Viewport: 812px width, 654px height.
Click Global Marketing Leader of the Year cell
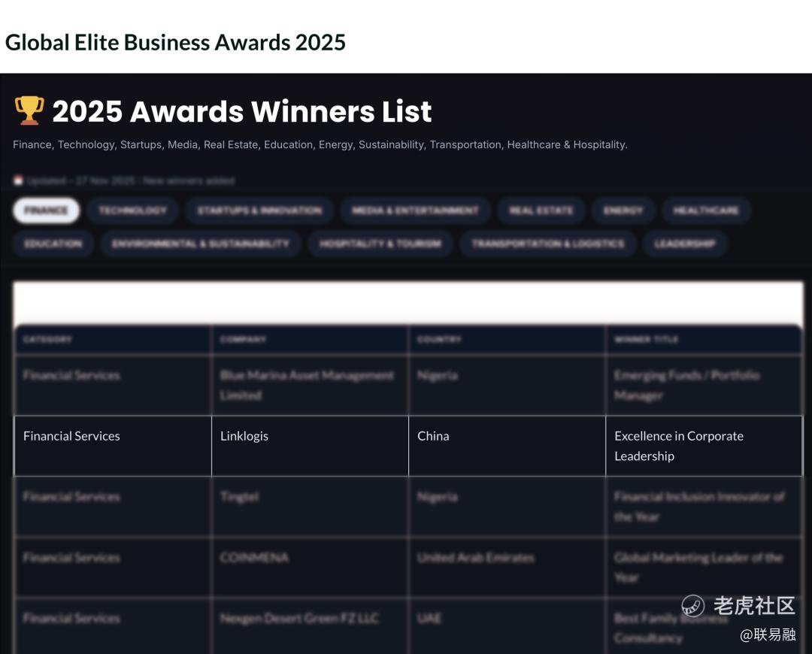pyautogui.click(x=704, y=567)
